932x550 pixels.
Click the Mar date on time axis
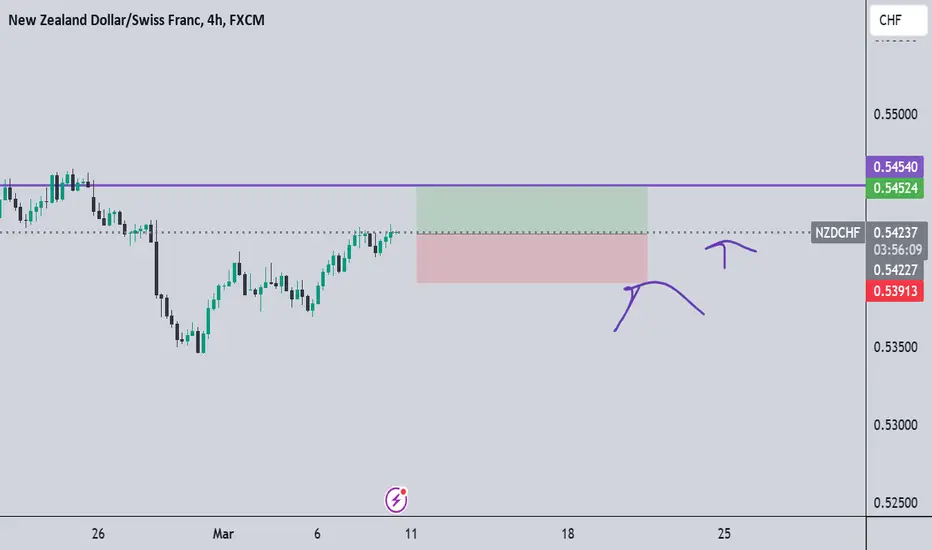(223, 534)
